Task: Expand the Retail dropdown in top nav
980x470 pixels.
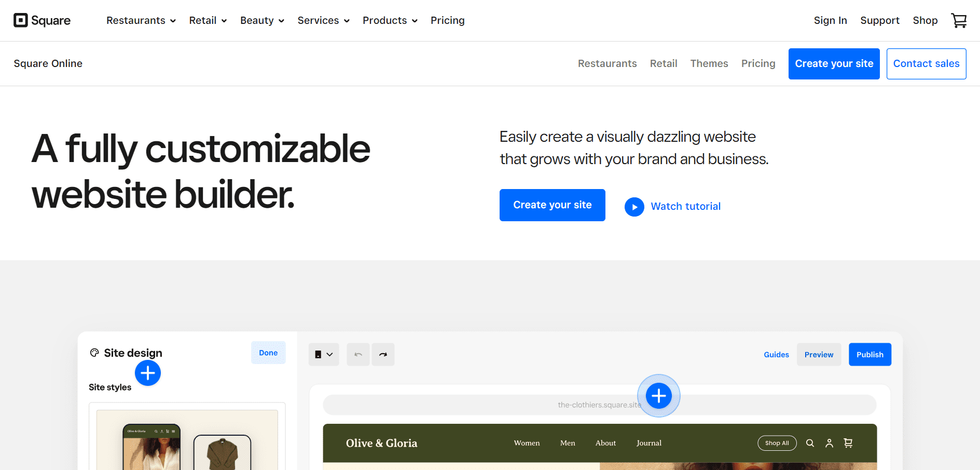Action: (x=208, y=20)
